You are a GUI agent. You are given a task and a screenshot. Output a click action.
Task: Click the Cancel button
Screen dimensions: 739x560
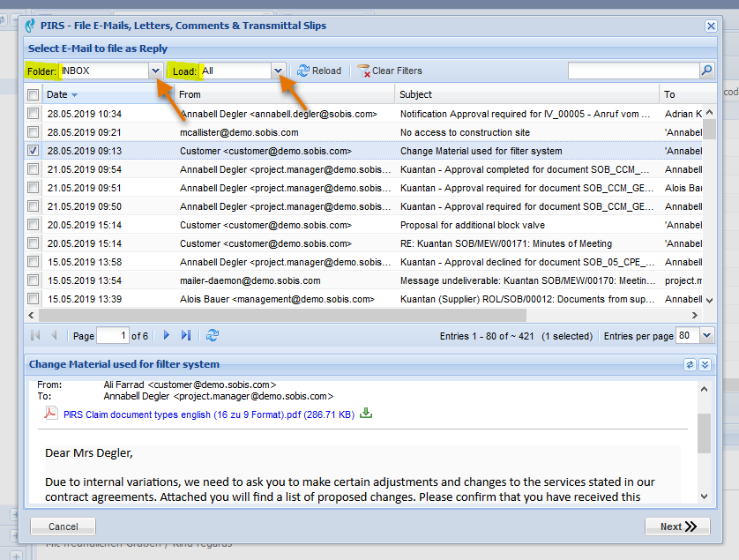pyautogui.click(x=63, y=526)
